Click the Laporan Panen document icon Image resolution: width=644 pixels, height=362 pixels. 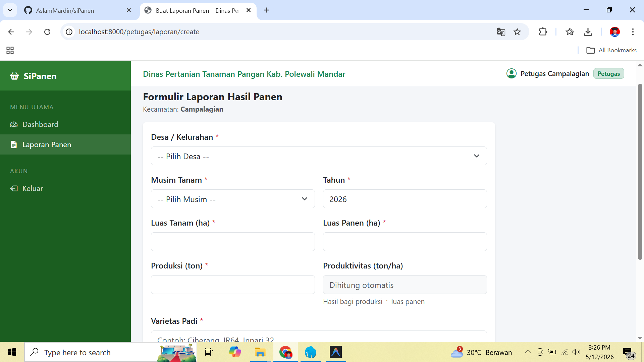coord(14,144)
